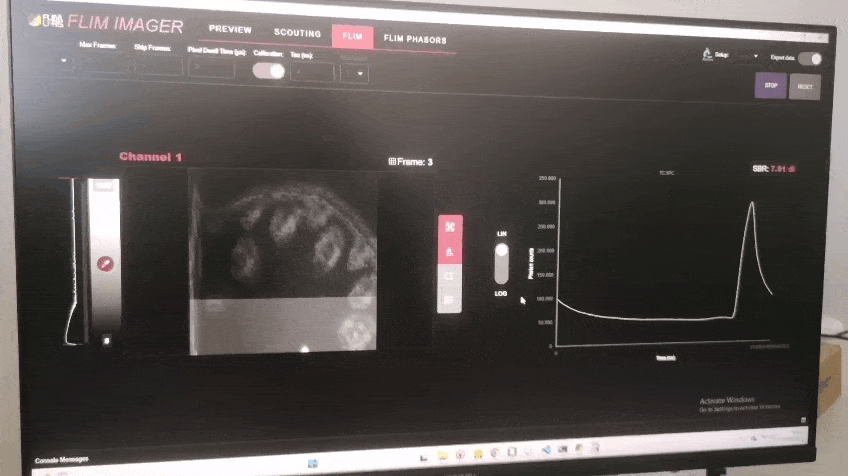The height and width of the screenshot is (476, 848).
Task: Click the top icon in the image tool strip
Action: 450,227
